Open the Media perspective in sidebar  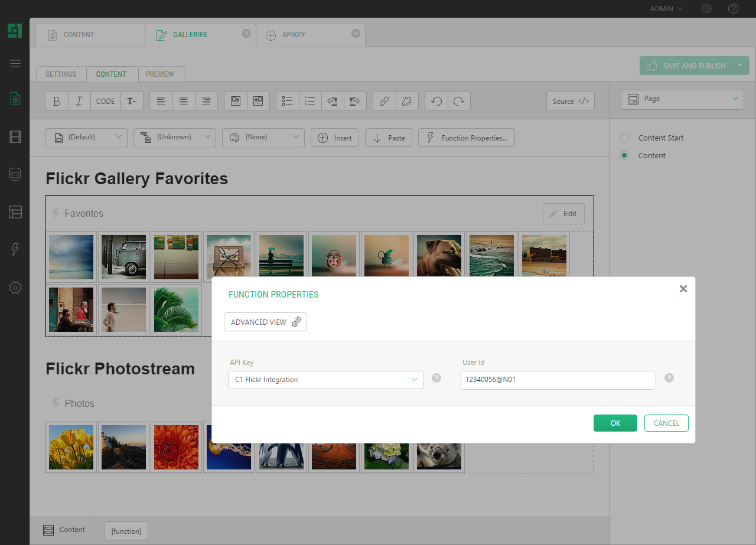pos(15,137)
